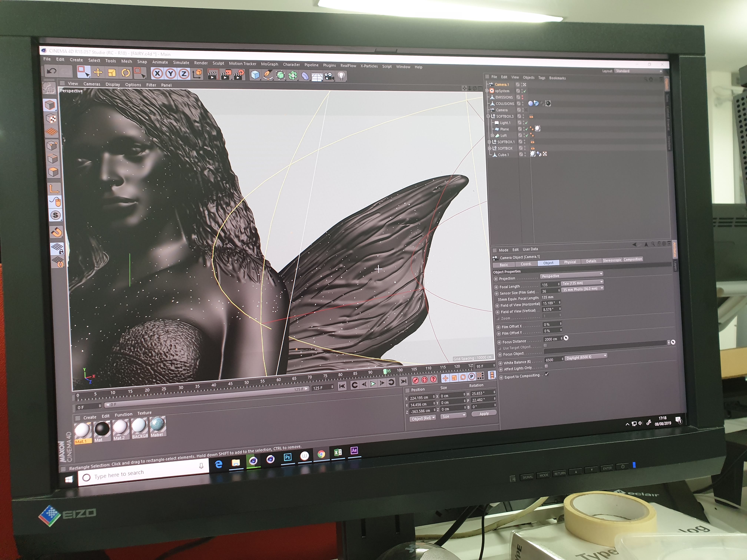Toggle Affect Lights Only checkbox
The height and width of the screenshot is (560, 747).
[546, 366]
